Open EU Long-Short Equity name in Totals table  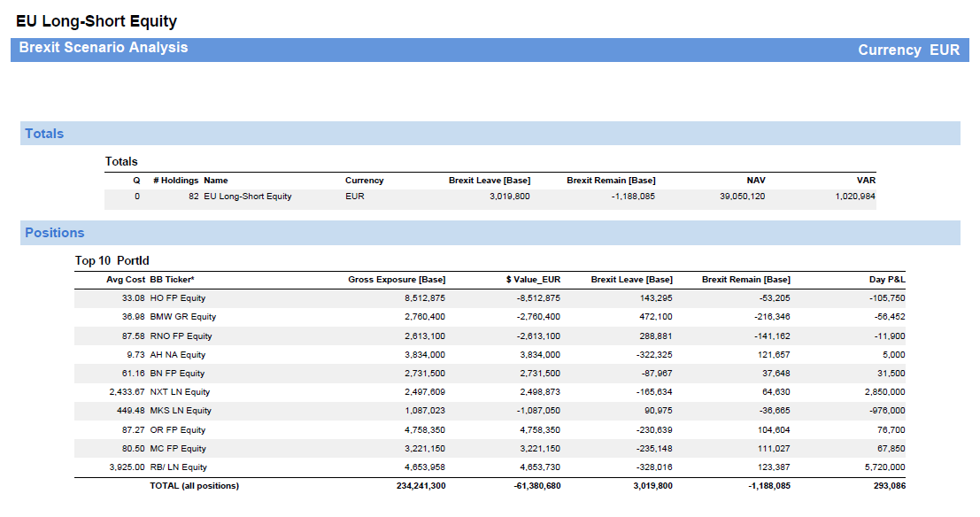(248, 197)
